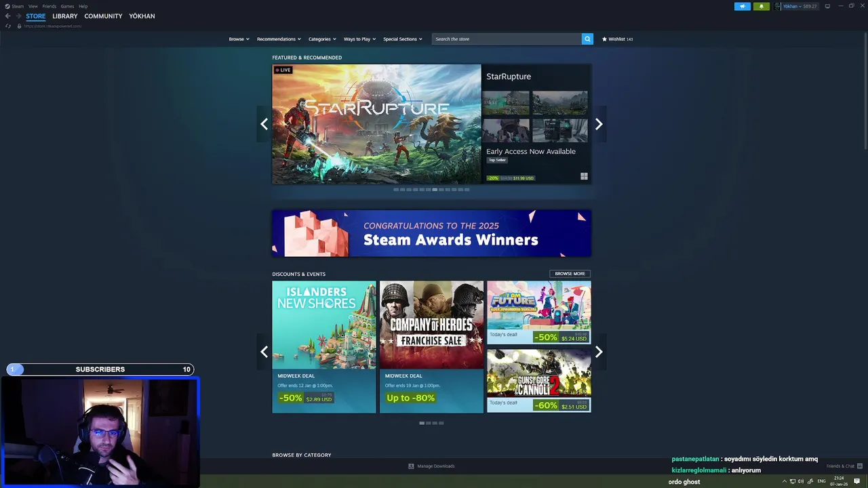The width and height of the screenshot is (868, 488).
Task: Click the Windows platform icon on StarRupture
Action: [584, 176]
